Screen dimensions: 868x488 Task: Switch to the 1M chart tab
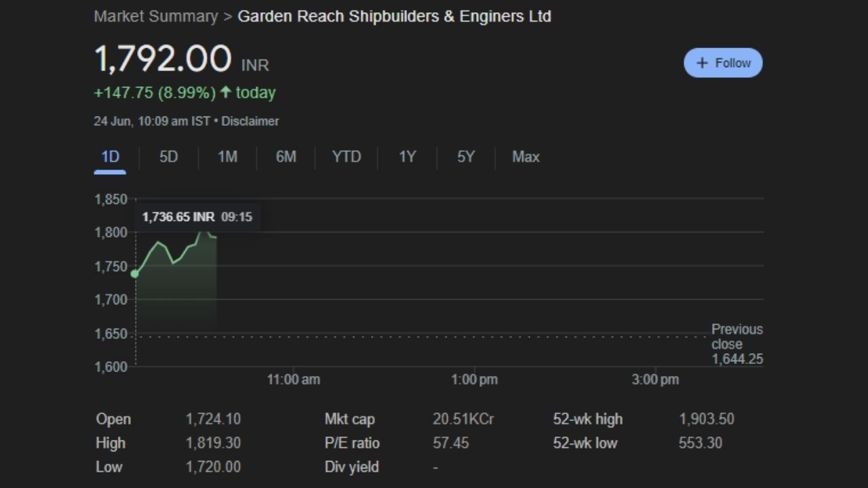(227, 157)
